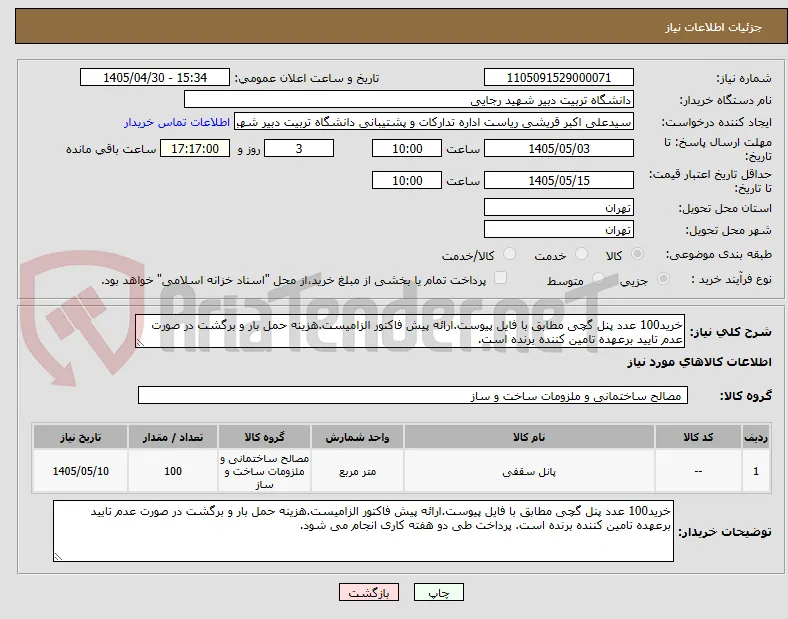
Task: Click the price validity date 1405/05/15
Action: (558, 180)
